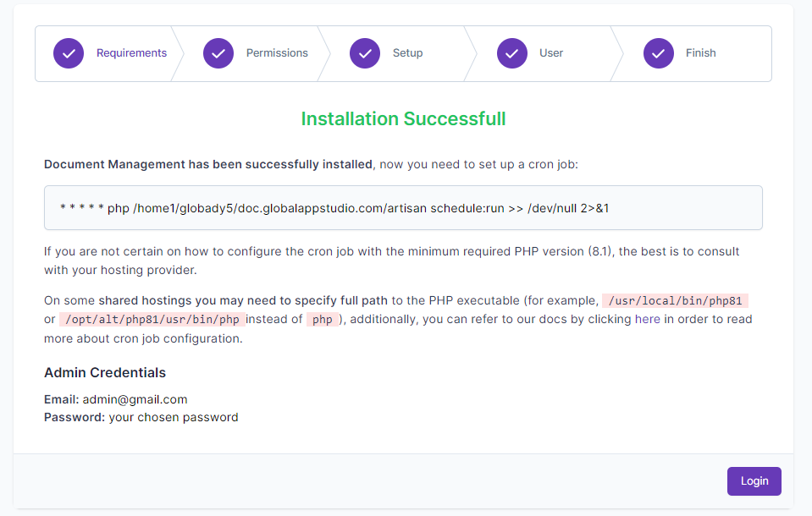This screenshot has width=812, height=516.
Task: Click the Finish step checkmark icon
Action: 658,53
